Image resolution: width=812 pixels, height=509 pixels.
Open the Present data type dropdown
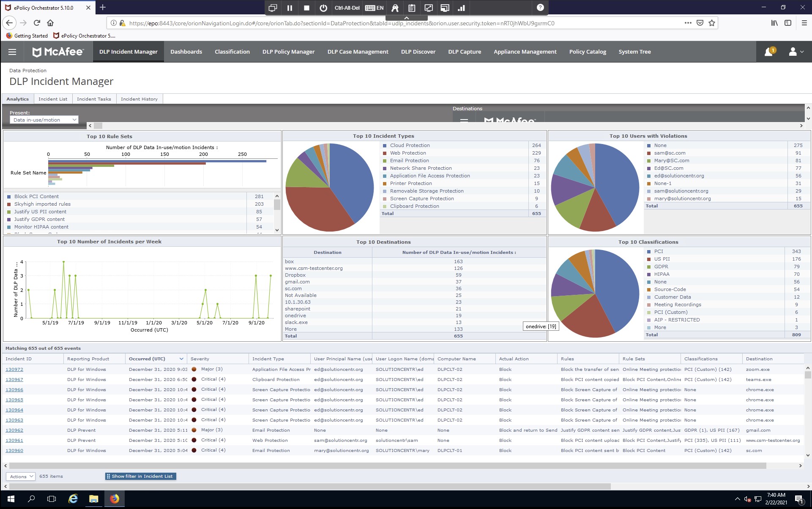(x=44, y=120)
